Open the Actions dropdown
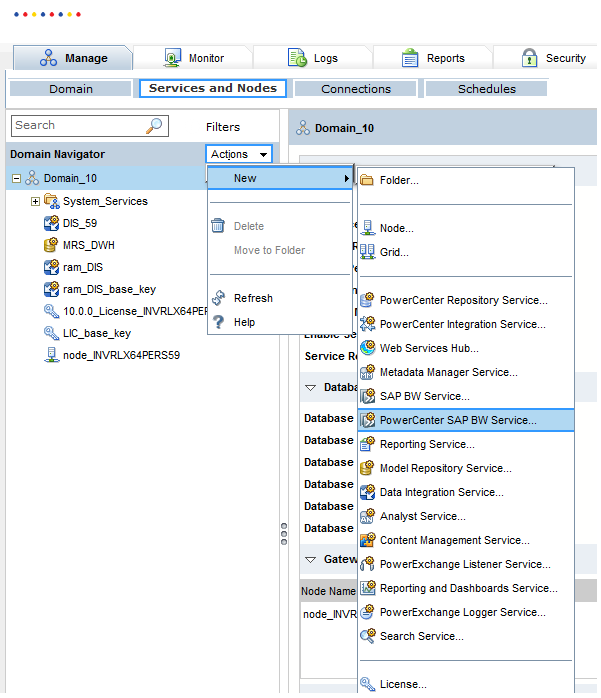The width and height of the screenshot is (601, 698). coord(239,154)
